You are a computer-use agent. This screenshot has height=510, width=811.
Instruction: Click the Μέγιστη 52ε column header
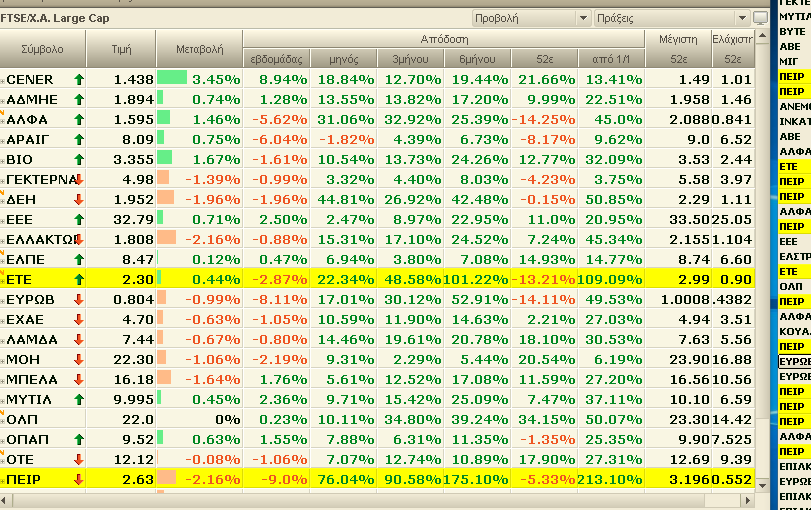678,49
